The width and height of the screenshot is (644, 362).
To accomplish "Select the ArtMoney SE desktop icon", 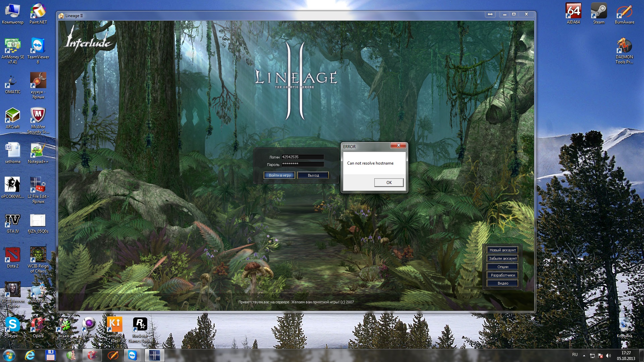I will point(13,51).
